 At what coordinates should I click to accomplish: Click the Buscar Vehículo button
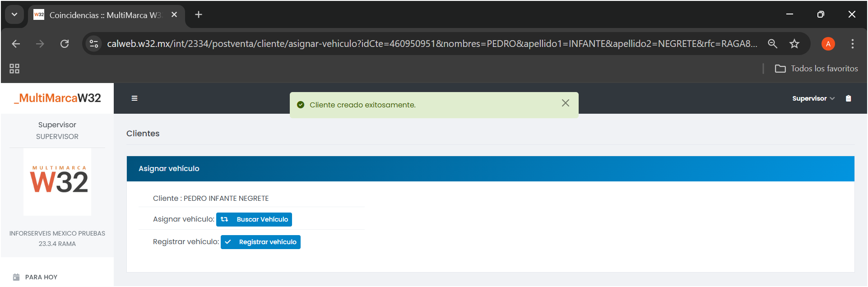pyautogui.click(x=254, y=219)
